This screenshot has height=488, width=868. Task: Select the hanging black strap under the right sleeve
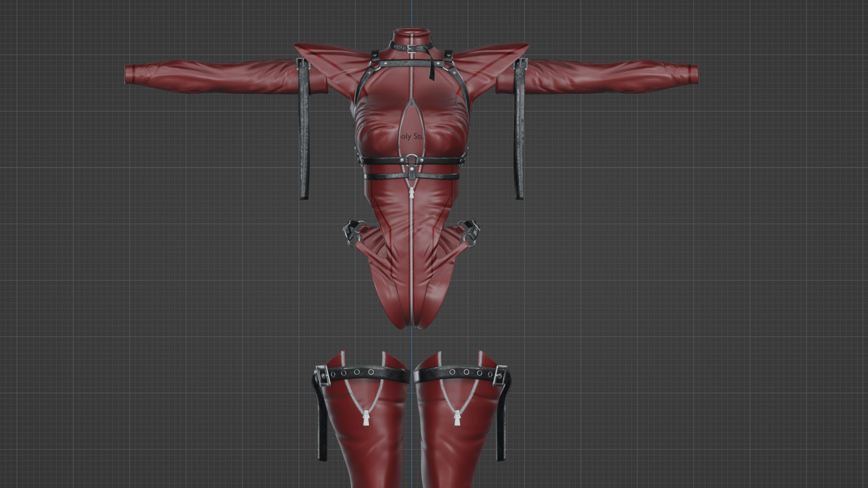(520, 129)
